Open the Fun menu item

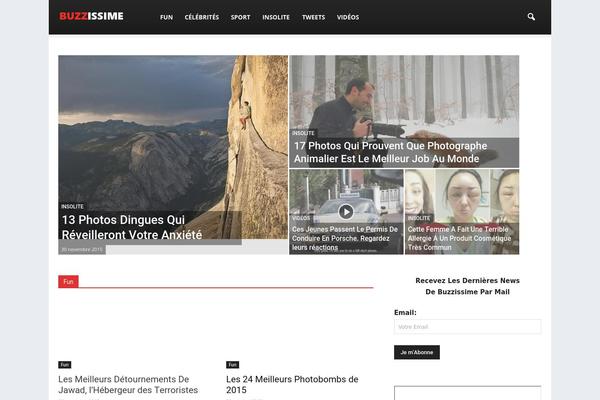[166, 17]
